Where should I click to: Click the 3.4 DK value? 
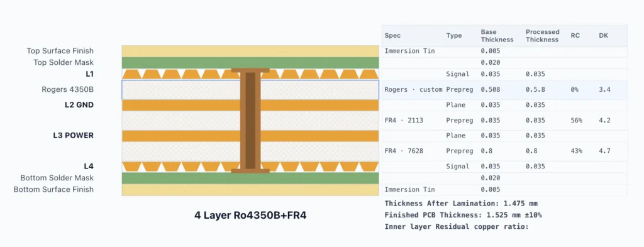[x=604, y=89]
